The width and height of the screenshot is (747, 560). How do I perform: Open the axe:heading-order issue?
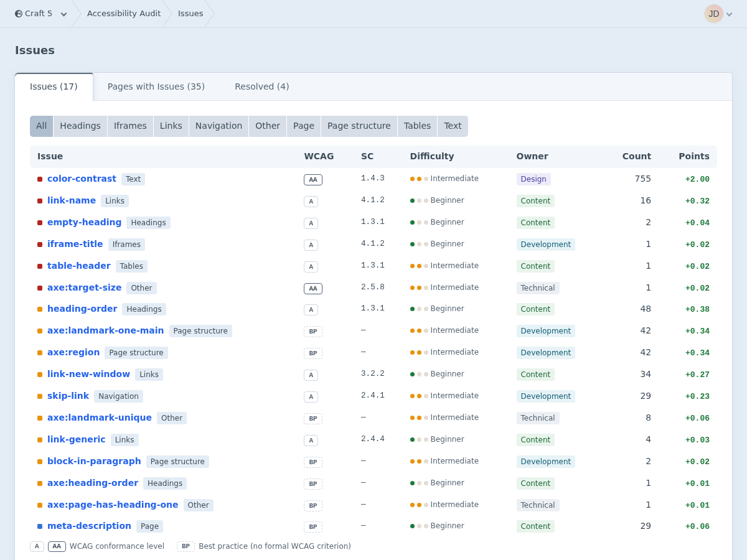point(93,483)
